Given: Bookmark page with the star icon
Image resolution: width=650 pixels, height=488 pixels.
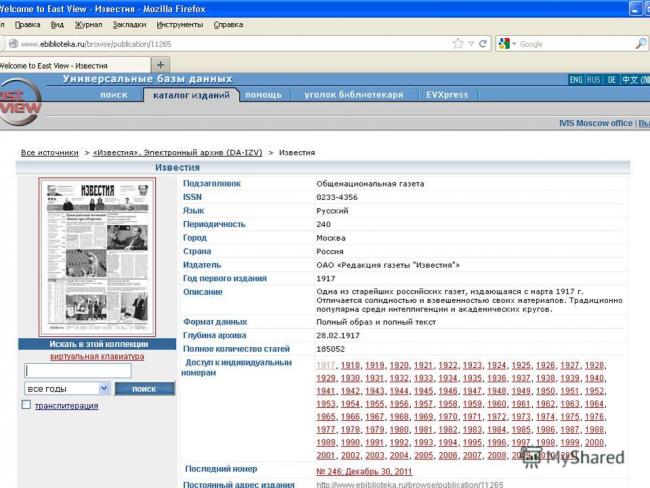Looking at the screenshot, I should pyautogui.click(x=458, y=44).
